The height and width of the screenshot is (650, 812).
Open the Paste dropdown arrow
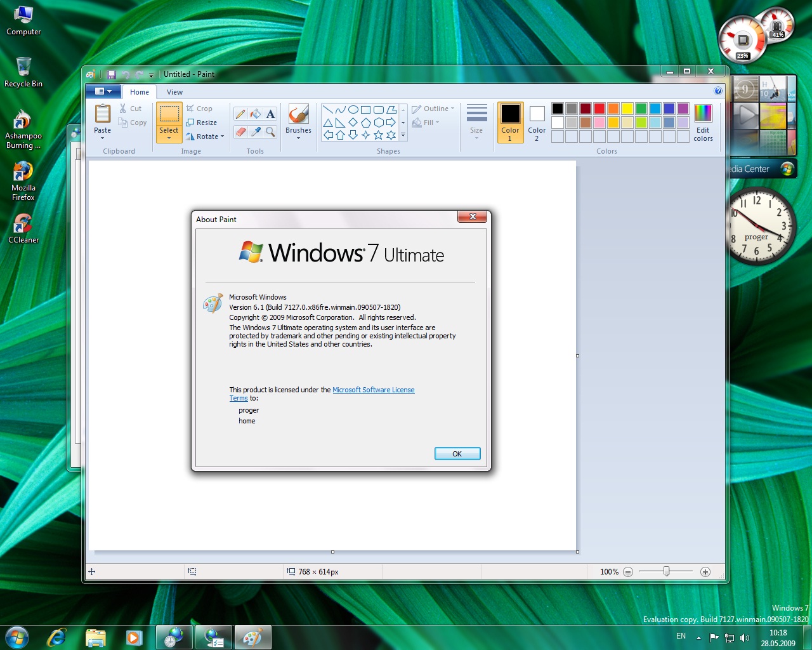(x=102, y=138)
